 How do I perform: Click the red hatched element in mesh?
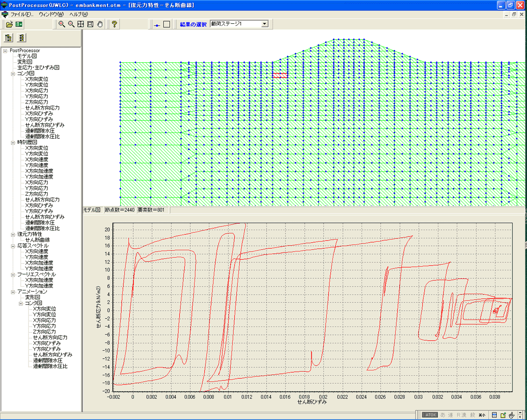click(280, 75)
